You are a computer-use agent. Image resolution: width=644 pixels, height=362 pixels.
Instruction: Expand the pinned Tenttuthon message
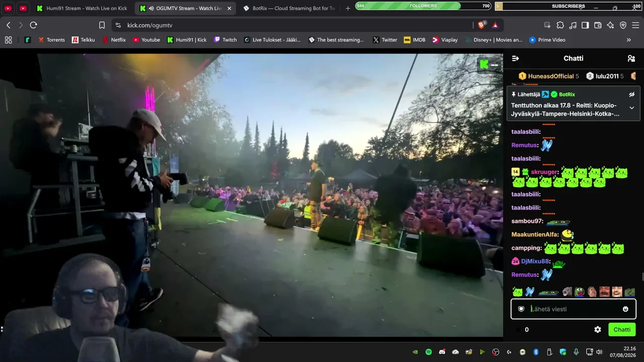pyautogui.click(x=632, y=108)
